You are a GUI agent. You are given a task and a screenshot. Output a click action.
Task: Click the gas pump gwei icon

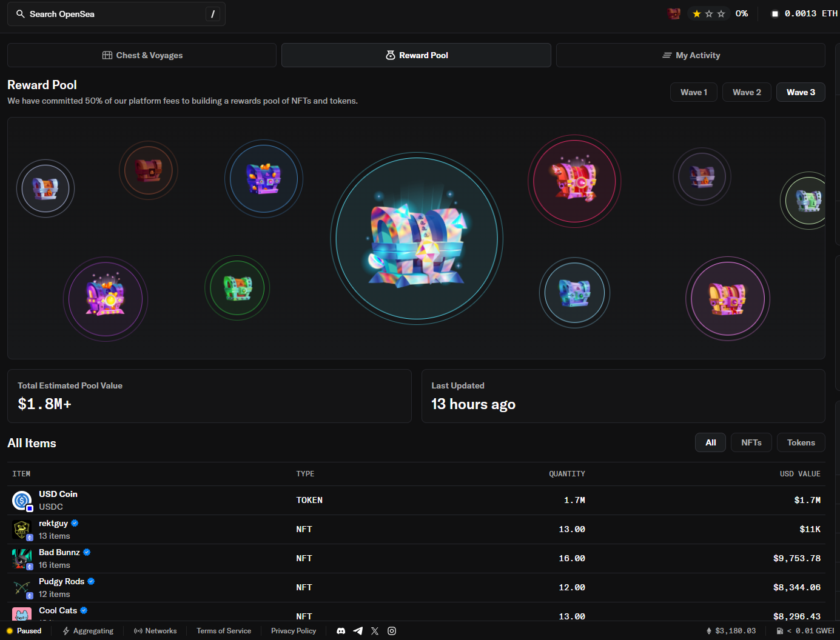click(780, 631)
